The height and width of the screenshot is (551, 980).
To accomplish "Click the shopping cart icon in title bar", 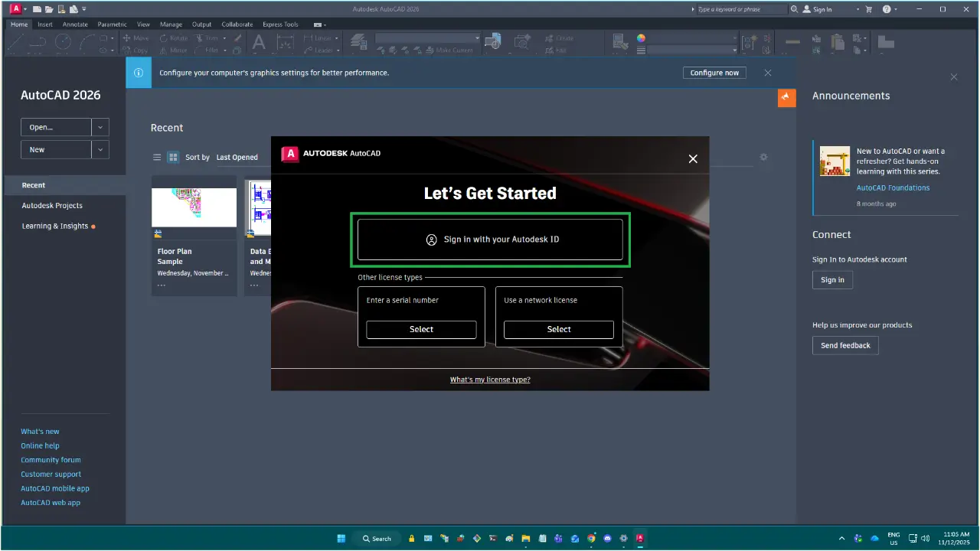I will (869, 9).
